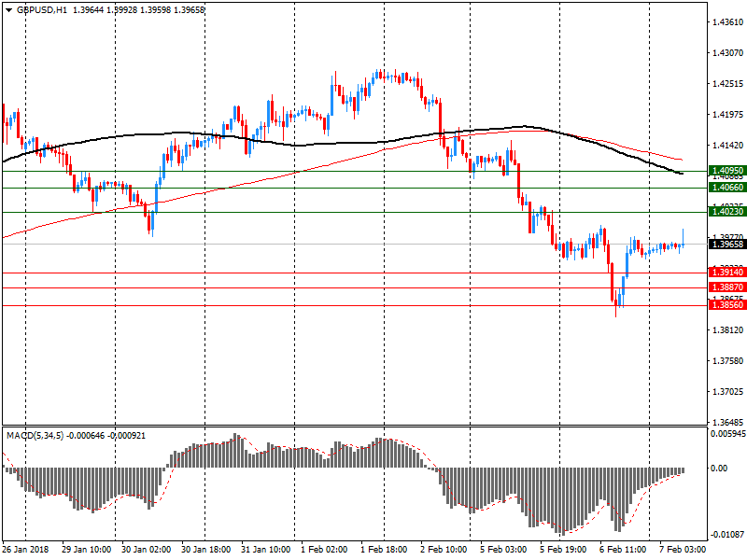Select the 5 Feb 03:00 time label

coord(503,550)
